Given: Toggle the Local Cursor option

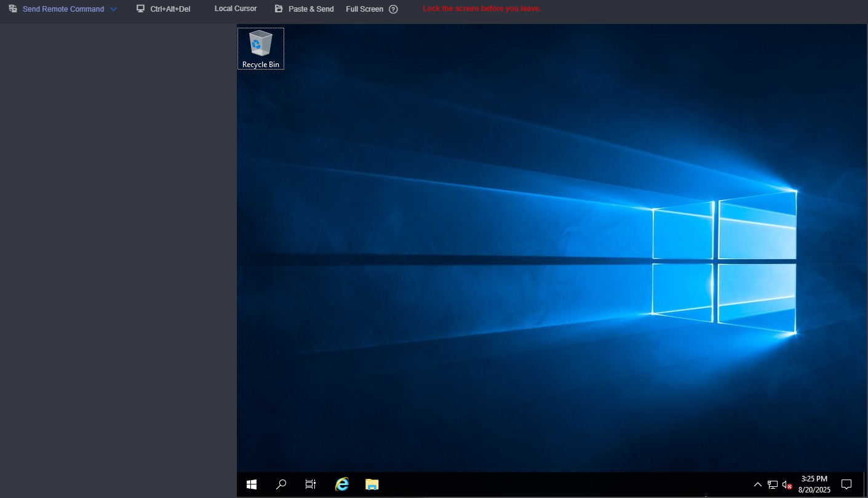Looking at the screenshot, I should pos(236,9).
